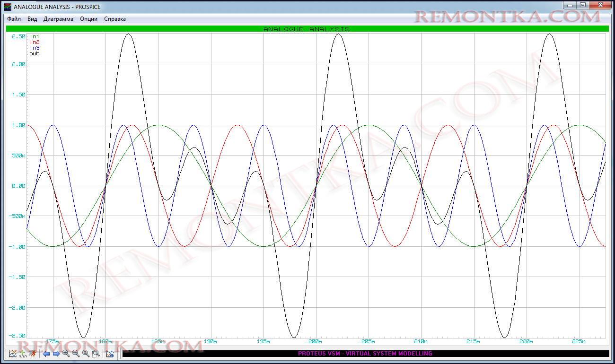Select the in1 trace label
615x364 pixels.
(x=35, y=36)
